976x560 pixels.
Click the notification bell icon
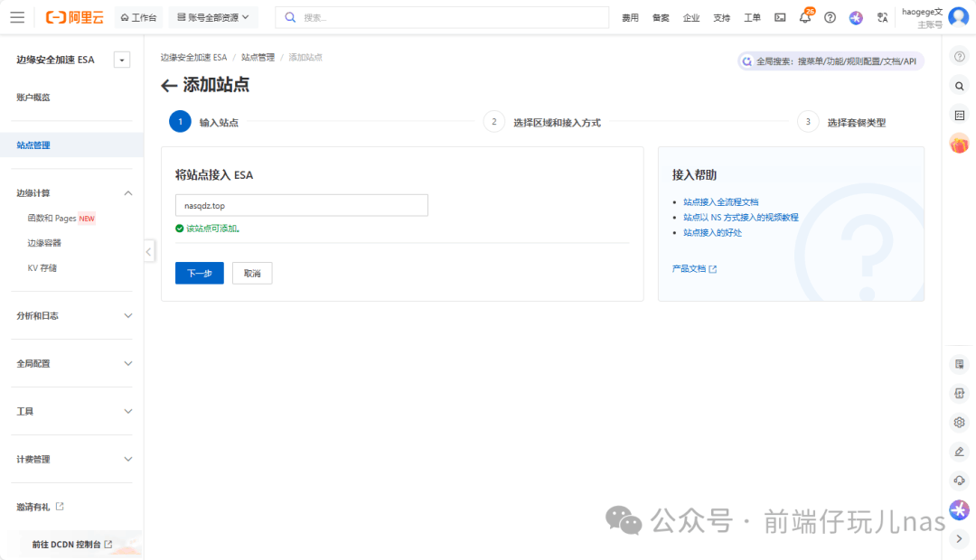point(804,17)
